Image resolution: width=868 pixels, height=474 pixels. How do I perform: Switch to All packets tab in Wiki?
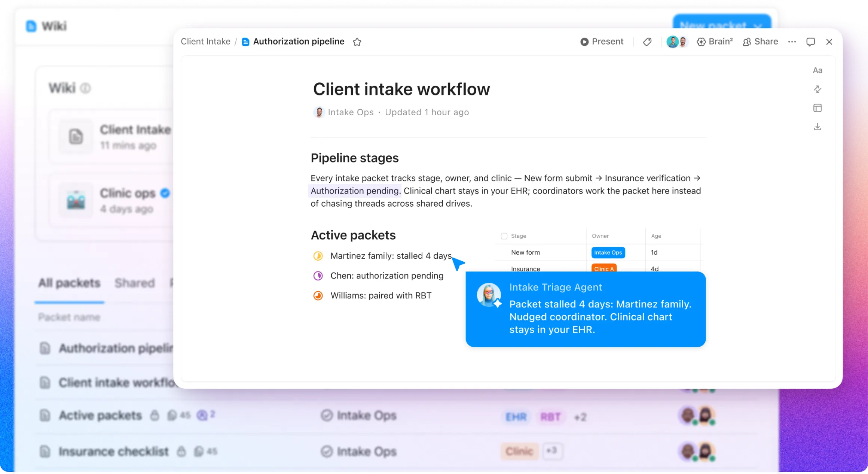pyautogui.click(x=69, y=283)
